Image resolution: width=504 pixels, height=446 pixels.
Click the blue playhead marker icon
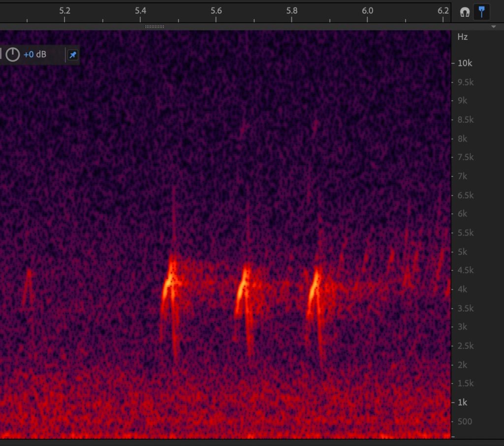(481, 12)
